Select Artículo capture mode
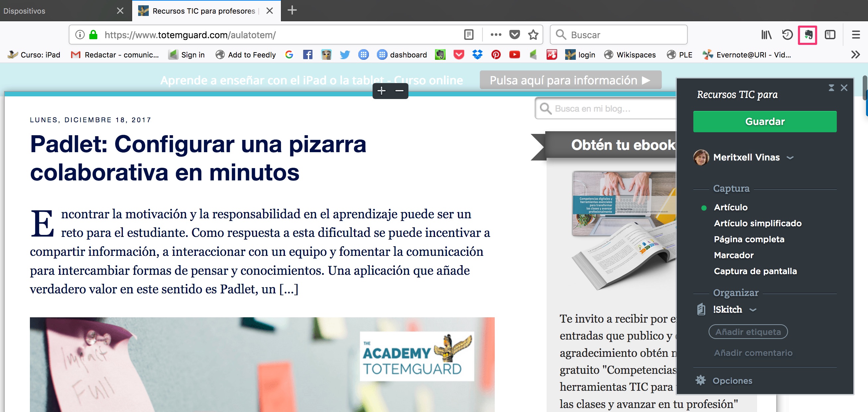This screenshot has height=412, width=868. point(730,207)
